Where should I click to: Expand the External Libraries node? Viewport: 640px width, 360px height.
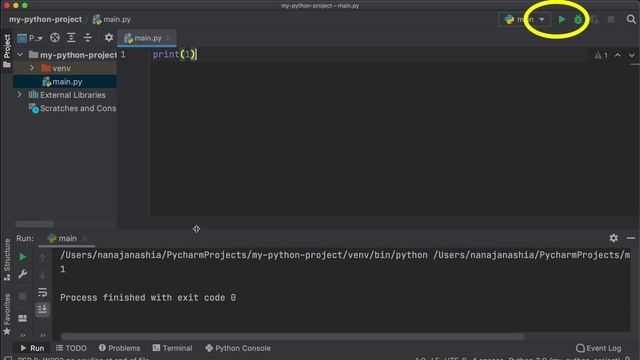click(19, 95)
